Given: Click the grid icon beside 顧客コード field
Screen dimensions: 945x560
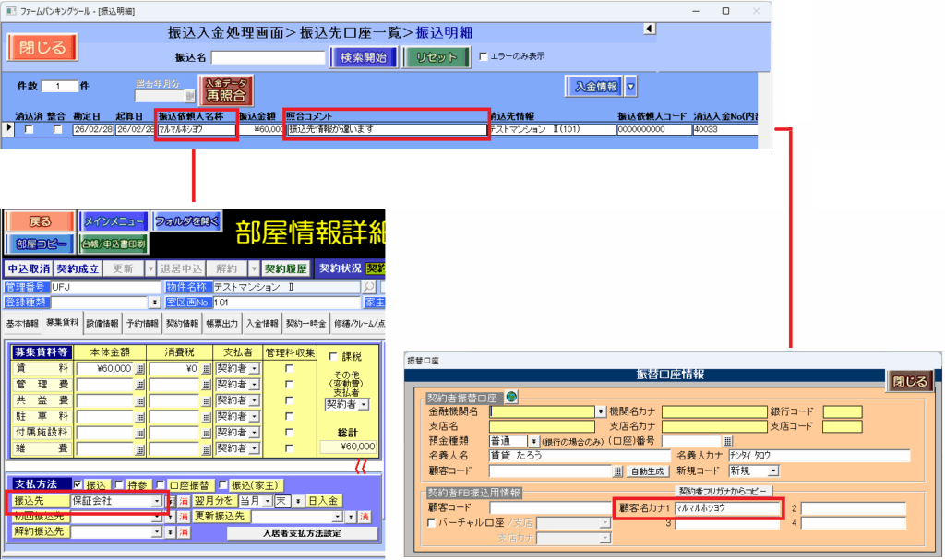Looking at the screenshot, I should point(618,471).
